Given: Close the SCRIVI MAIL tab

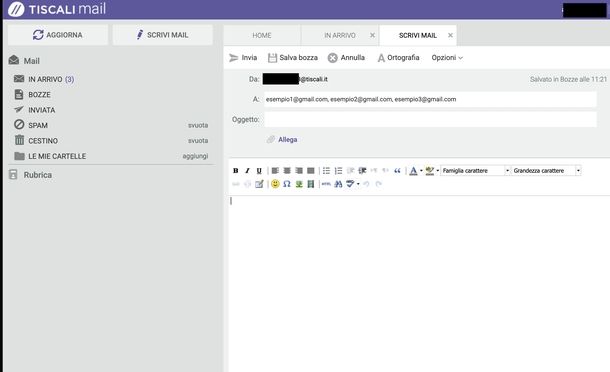Looking at the screenshot, I should tap(450, 35).
